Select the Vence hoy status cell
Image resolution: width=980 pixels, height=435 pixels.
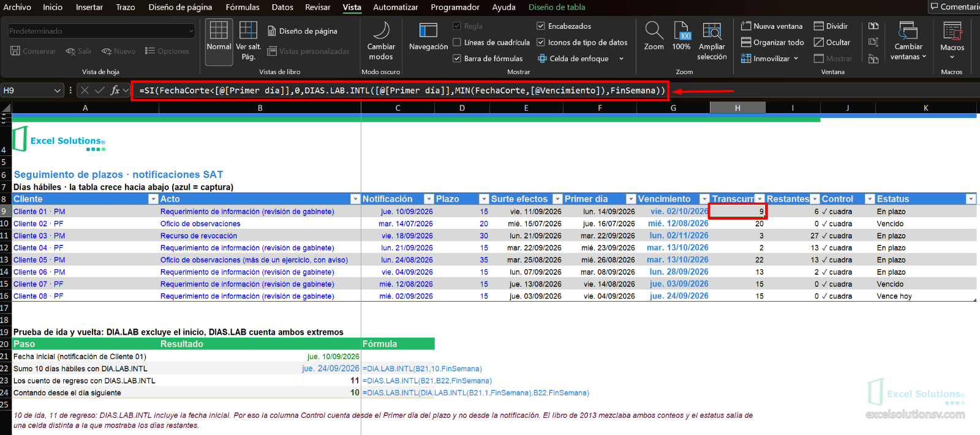coord(925,296)
